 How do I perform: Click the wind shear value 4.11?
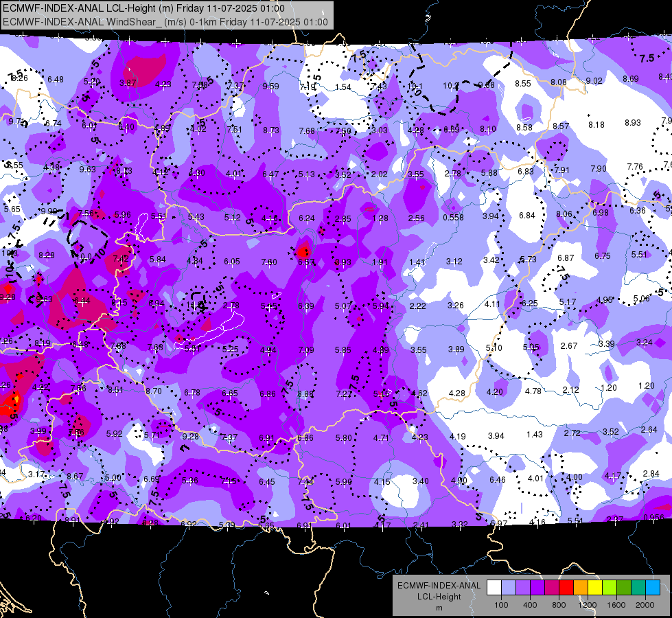[492, 304]
